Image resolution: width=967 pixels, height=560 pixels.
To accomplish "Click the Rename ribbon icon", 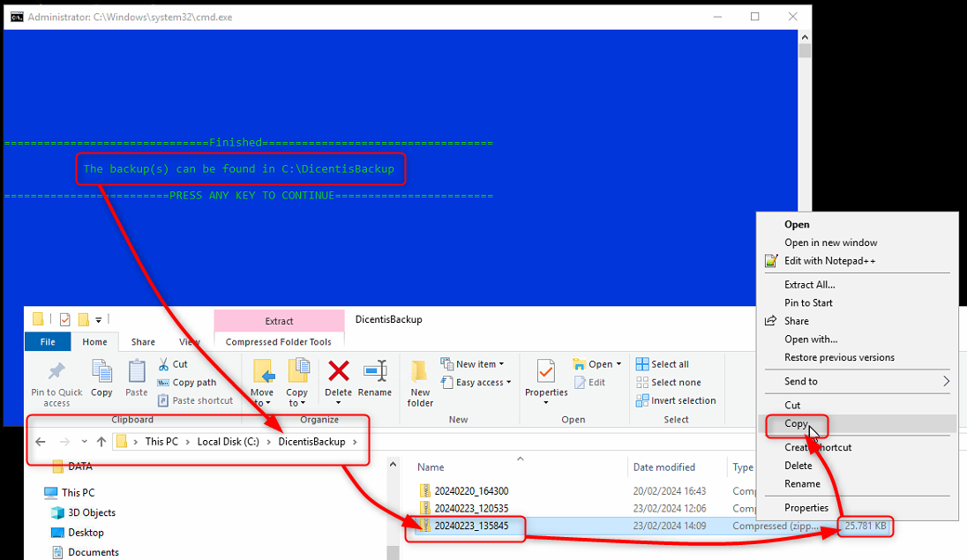I will (x=375, y=371).
